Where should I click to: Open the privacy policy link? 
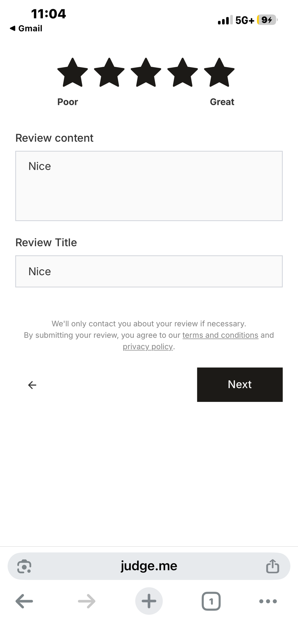point(148,346)
